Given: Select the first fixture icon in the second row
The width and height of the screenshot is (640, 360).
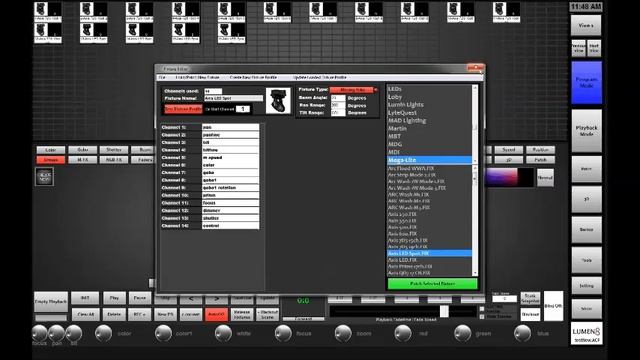Looking at the screenshot, I should click(48, 33).
